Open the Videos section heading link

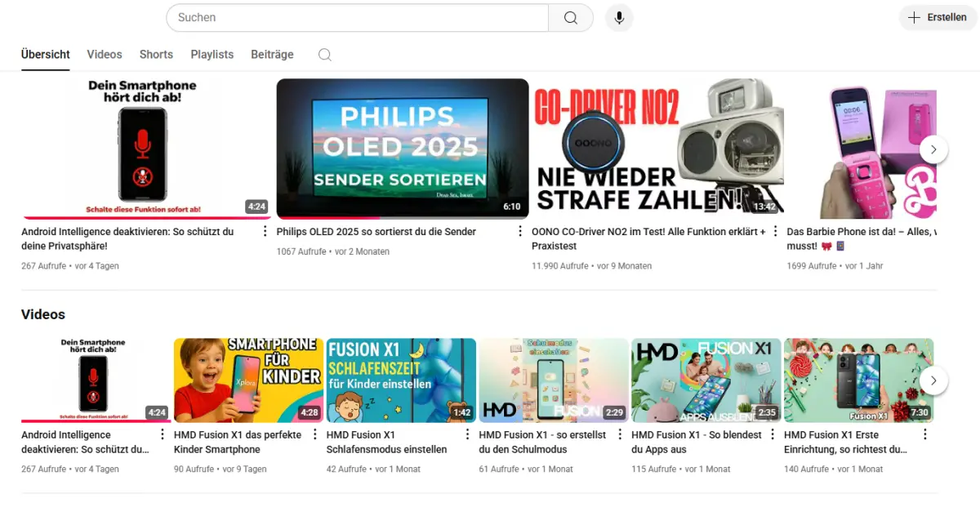(43, 314)
